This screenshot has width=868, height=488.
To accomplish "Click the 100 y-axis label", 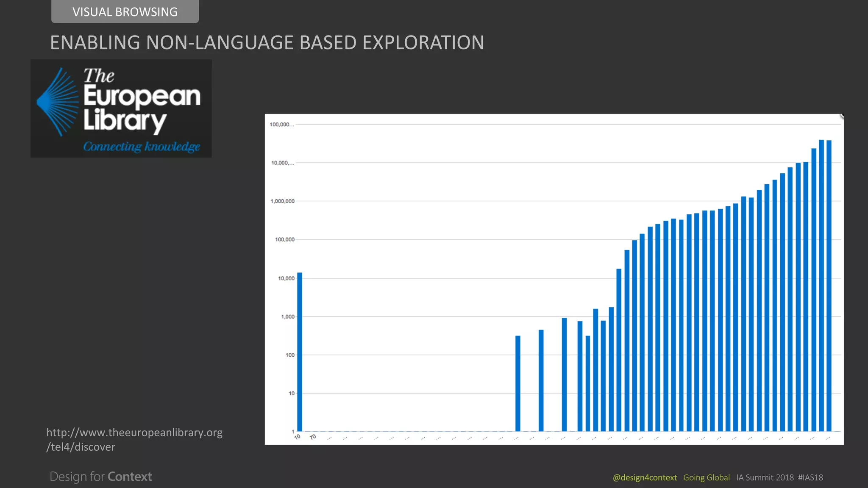I will point(290,355).
